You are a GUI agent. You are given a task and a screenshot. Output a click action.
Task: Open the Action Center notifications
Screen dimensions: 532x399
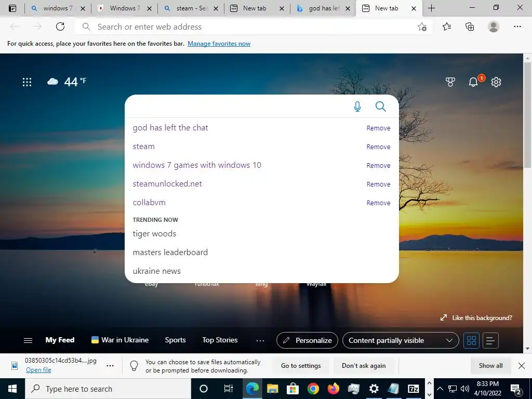point(516,389)
